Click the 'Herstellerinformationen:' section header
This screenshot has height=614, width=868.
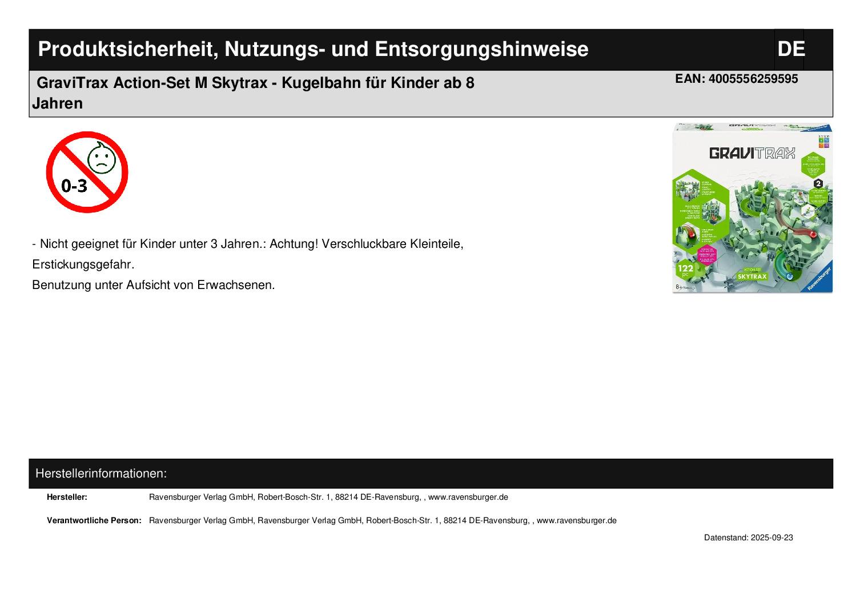point(101,473)
